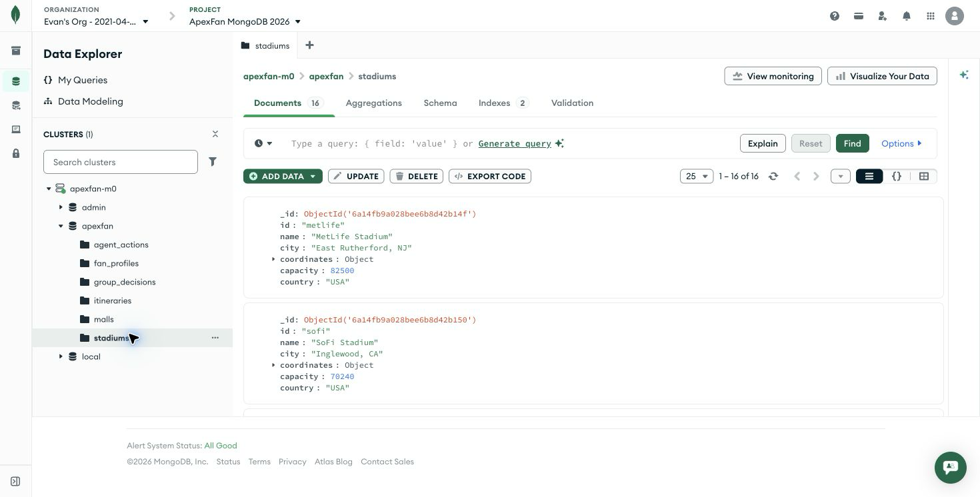Open the invite user icon
Screen dimensions: 980x497
point(883,16)
